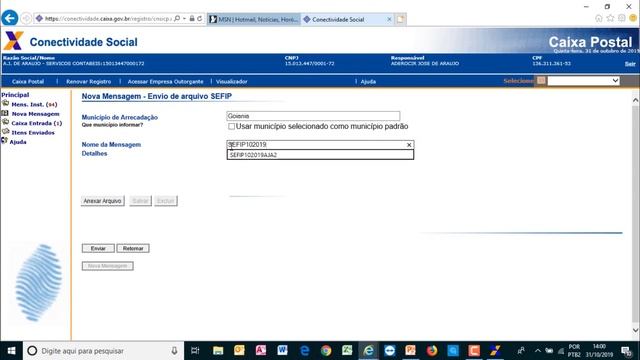
Task: Expand the Selecione dropdown
Action: (x=583, y=81)
